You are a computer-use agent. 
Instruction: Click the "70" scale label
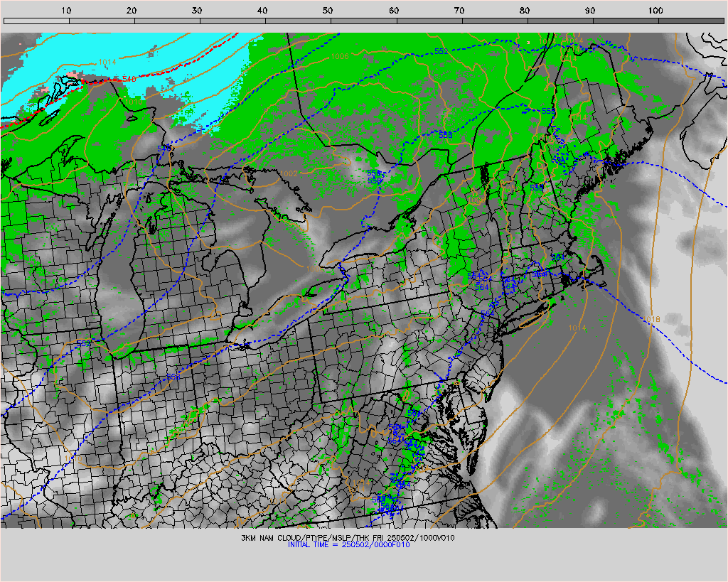459,10
